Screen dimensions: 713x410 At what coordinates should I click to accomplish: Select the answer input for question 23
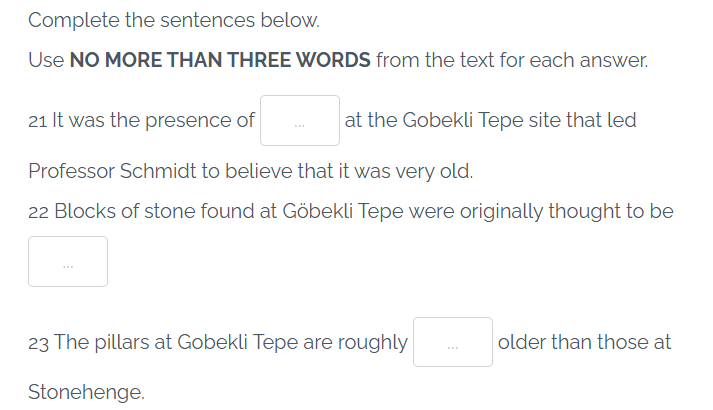click(x=452, y=342)
